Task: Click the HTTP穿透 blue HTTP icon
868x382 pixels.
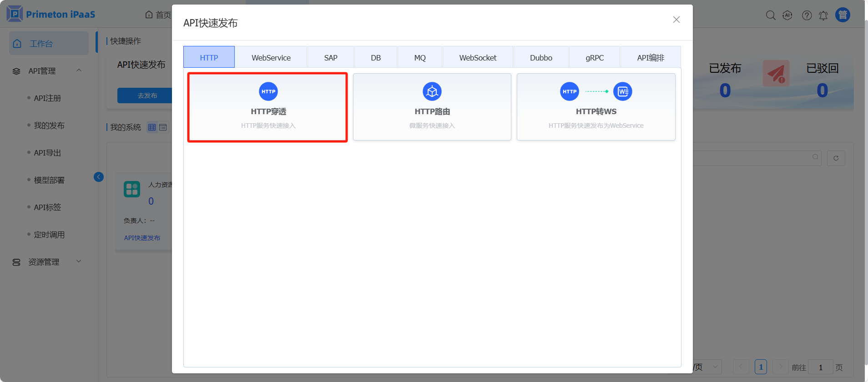Action: pyautogui.click(x=268, y=91)
